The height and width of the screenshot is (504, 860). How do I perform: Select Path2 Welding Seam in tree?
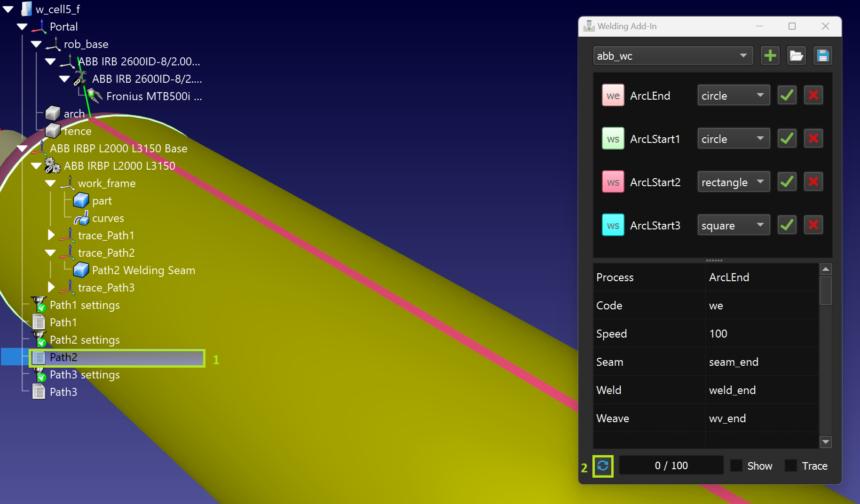143,270
